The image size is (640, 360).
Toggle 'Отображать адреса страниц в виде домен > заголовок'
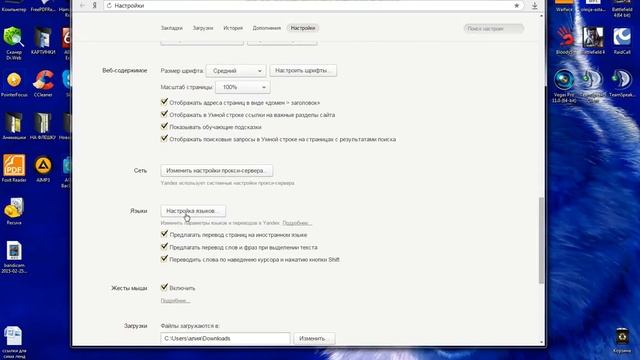click(x=164, y=102)
